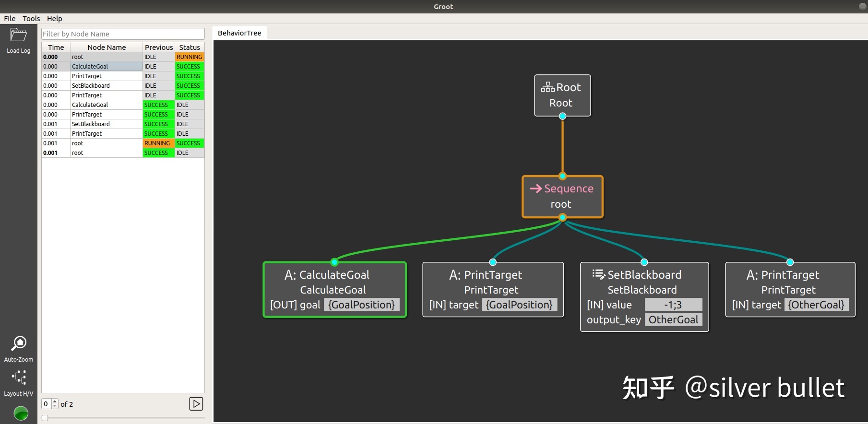Select the CalculateGoal action node in tree
The height and width of the screenshot is (424, 868).
[334, 289]
